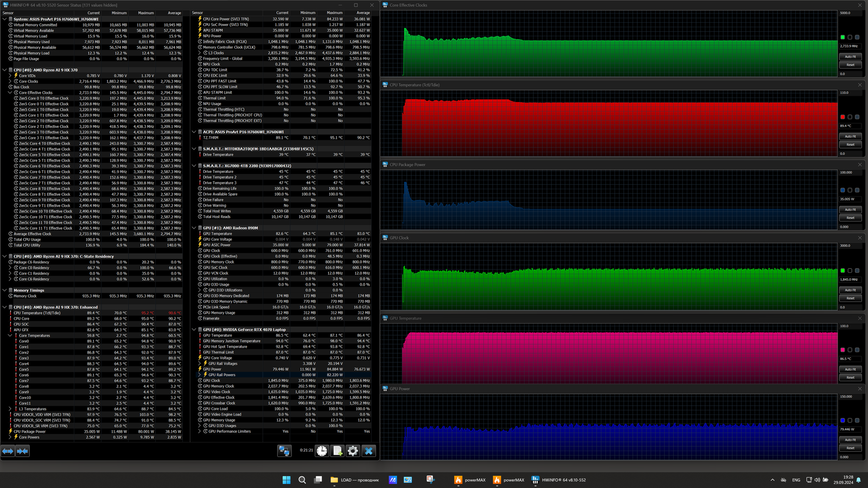The image size is (868, 488).
Task: Close the CPU Package Power graph window
Action: coord(860,165)
